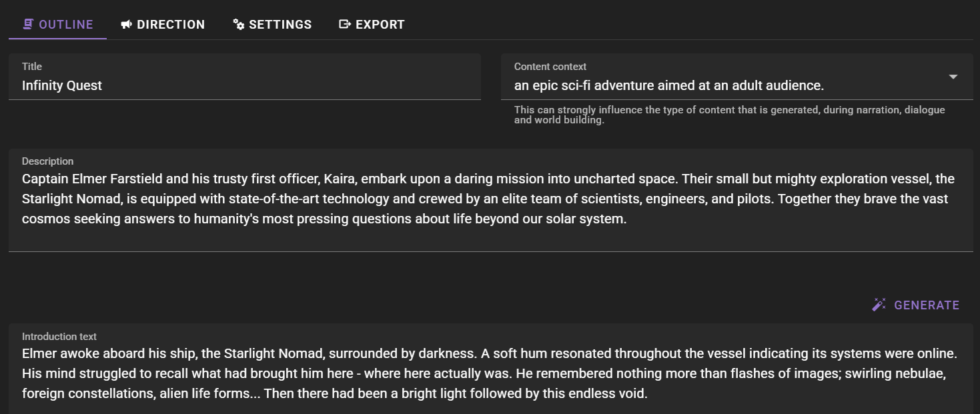980x414 pixels.
Task: Go to the Export tab
Action: pyautogui.click(x=380, y=25)
